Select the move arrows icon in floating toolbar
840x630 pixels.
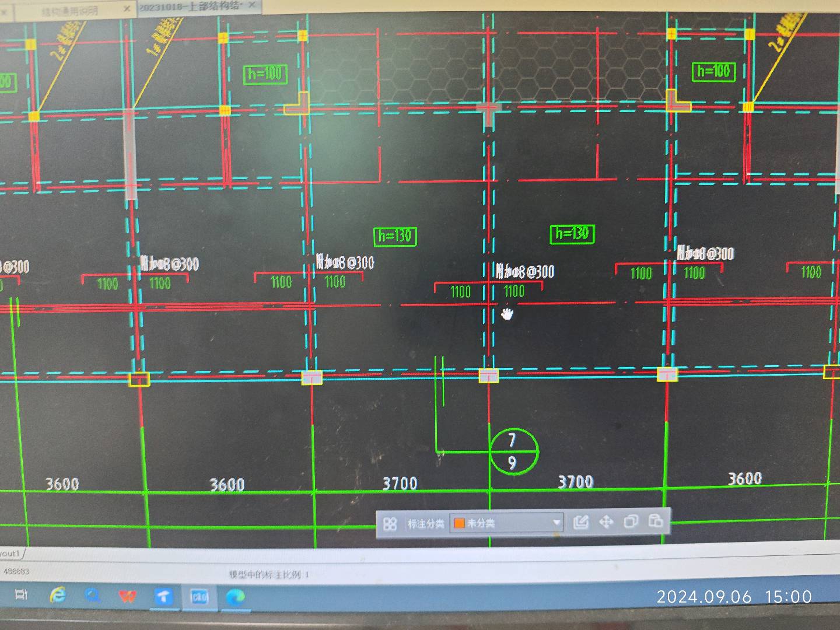(606, 521)
